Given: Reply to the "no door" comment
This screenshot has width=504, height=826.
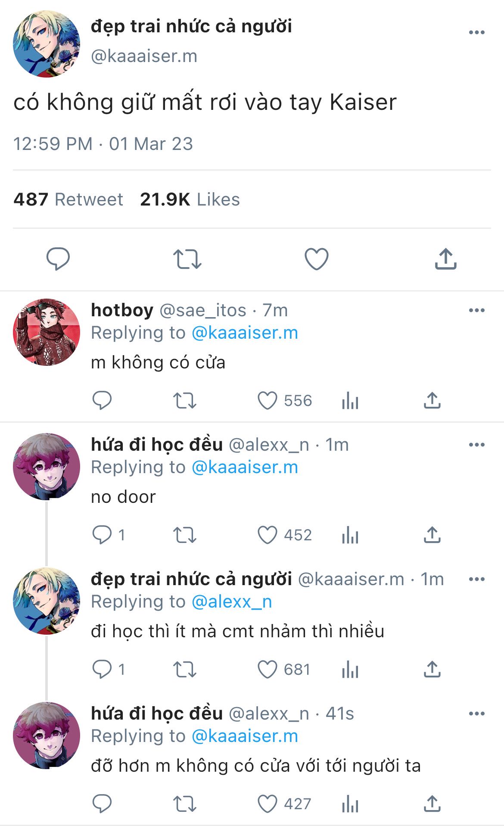Looking at the screenshot, I should (102, 535).
